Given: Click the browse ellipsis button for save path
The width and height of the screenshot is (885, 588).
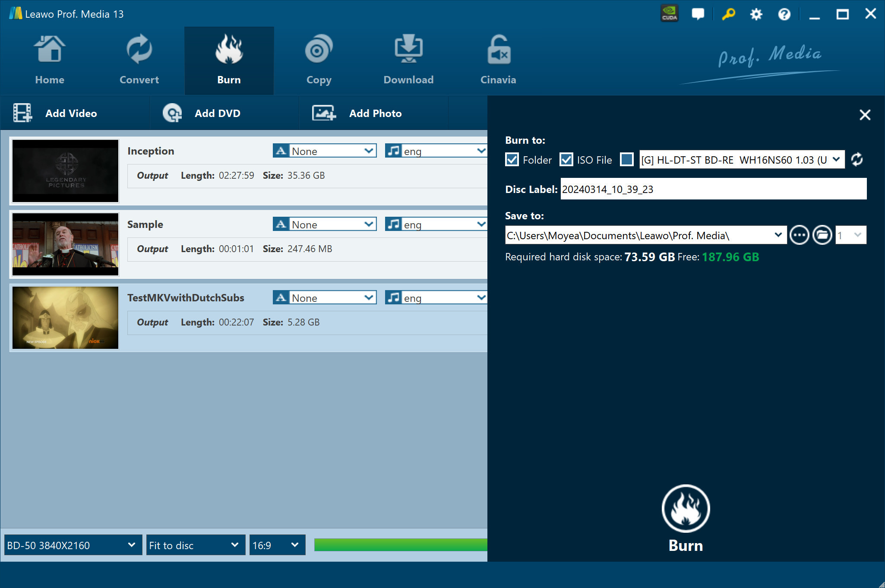Looking at the screenshot, I should [x=799, y=235].
